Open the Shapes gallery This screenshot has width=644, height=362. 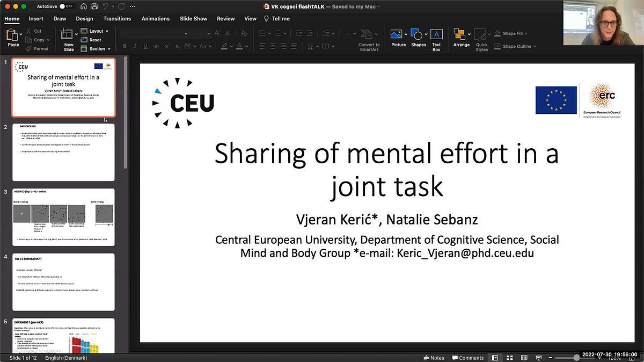[x=419, y=38]
